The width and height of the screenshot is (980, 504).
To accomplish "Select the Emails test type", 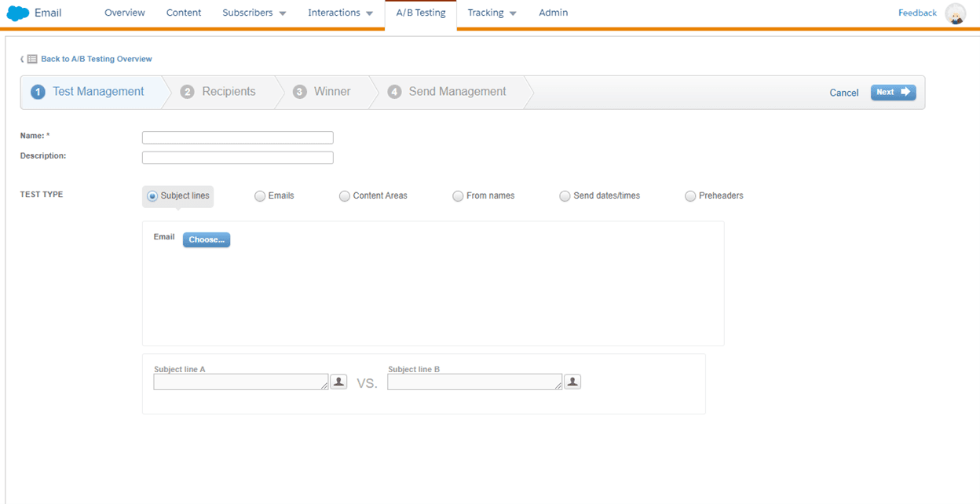I will tap(259, 195).
